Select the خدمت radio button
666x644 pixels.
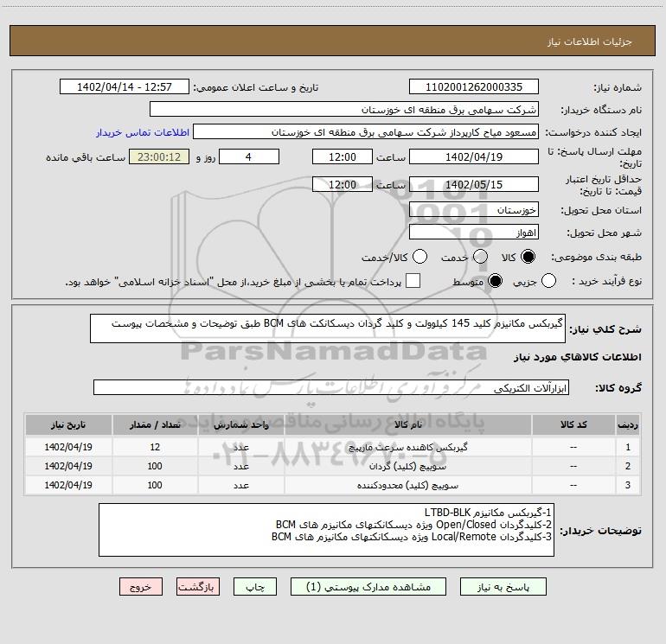[x=480, y=257]
